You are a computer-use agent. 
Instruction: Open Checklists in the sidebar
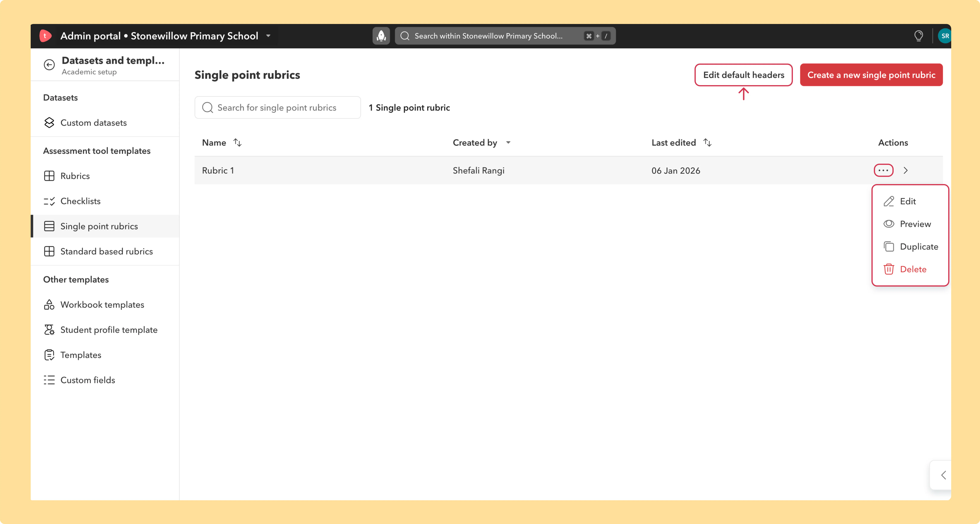tap(105, 201)
